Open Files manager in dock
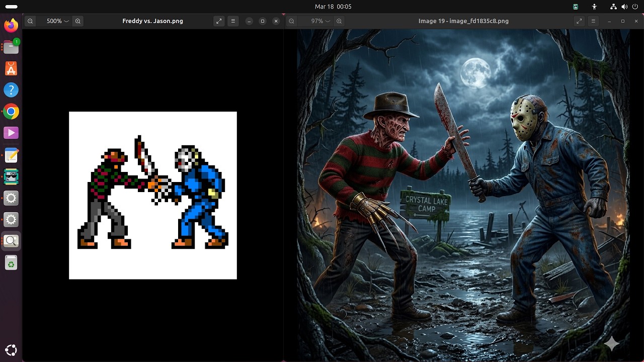The width and height of the screenshot is (644, 362). point(11,46)
